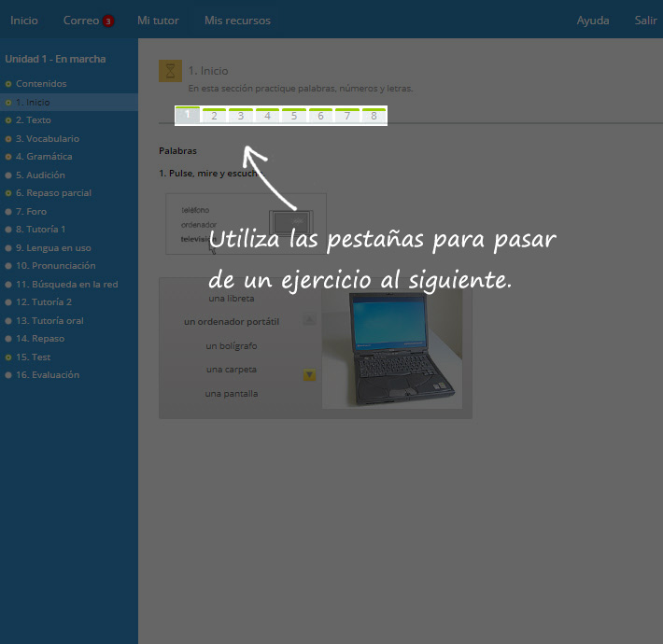663x644 pixels.
Task: Choose 'una carpeta' from word list
Action: 232,370
